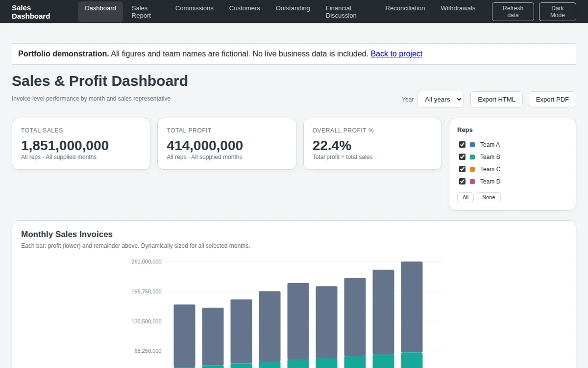Click Export PDF button
The width and height of the screenshot is (588, 368).
tap(552, 99)
